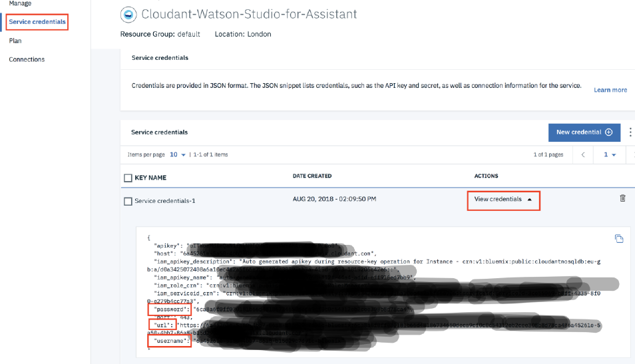Click the AUG 20, 2018 date cell
The image size is (635, 364).
pyautogui.click(x=334, y=199)
